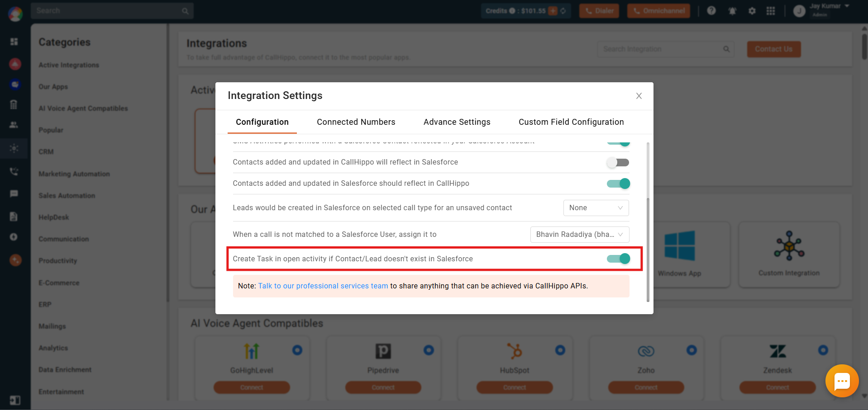
Task: Open the Leads call type None dropdown
Action: pyautogui.click(x=596, y=208)
